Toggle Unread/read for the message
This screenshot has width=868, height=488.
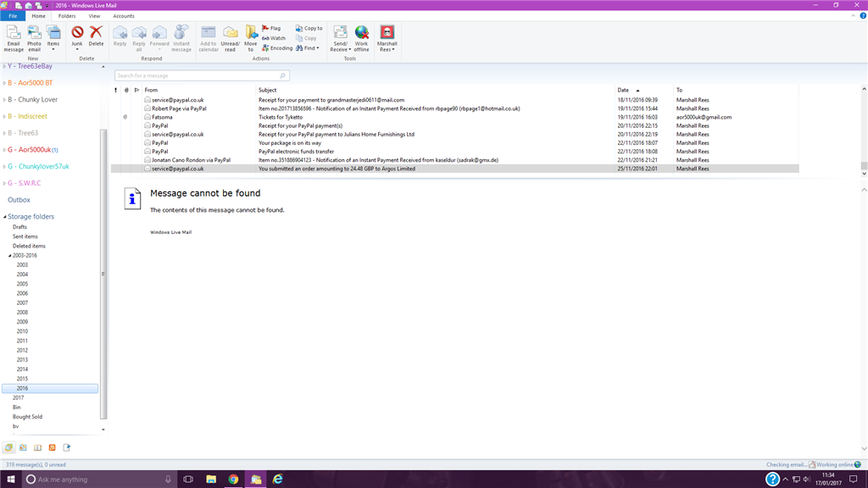[230, 39]
